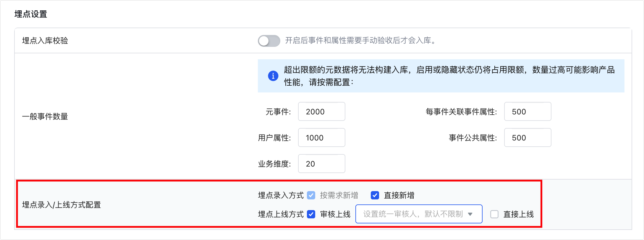Uncheck the 审核上线 checkbox
Image resolution: width=644 pixels, height=240 pixels.
coord(311,214)
